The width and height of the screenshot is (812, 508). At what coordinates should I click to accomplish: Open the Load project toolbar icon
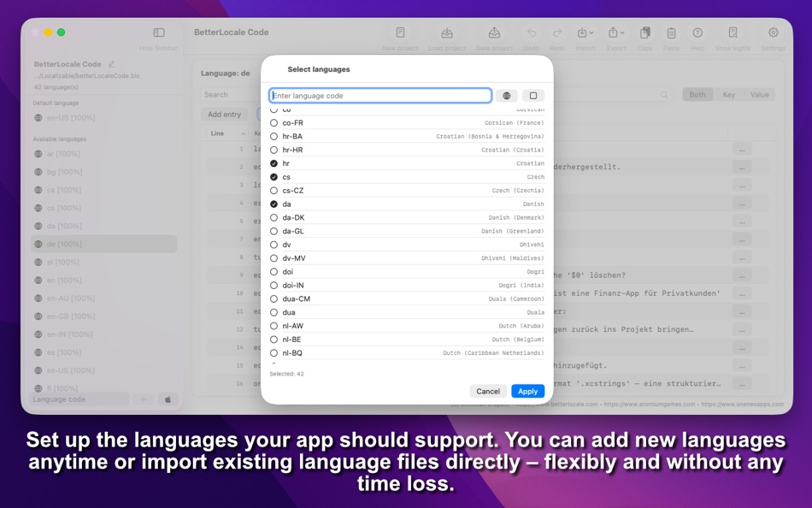pos(446,32)
